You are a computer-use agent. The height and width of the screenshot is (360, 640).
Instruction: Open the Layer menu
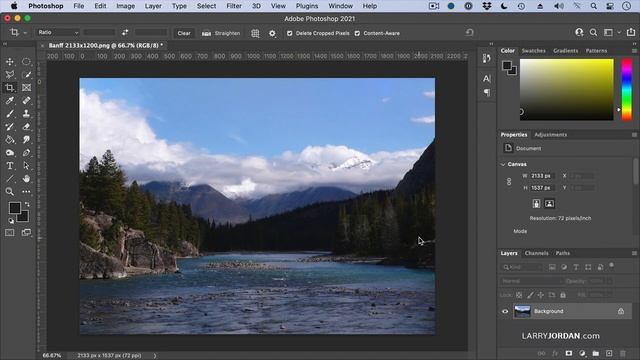pyautogui.click(x=153, y=6)
